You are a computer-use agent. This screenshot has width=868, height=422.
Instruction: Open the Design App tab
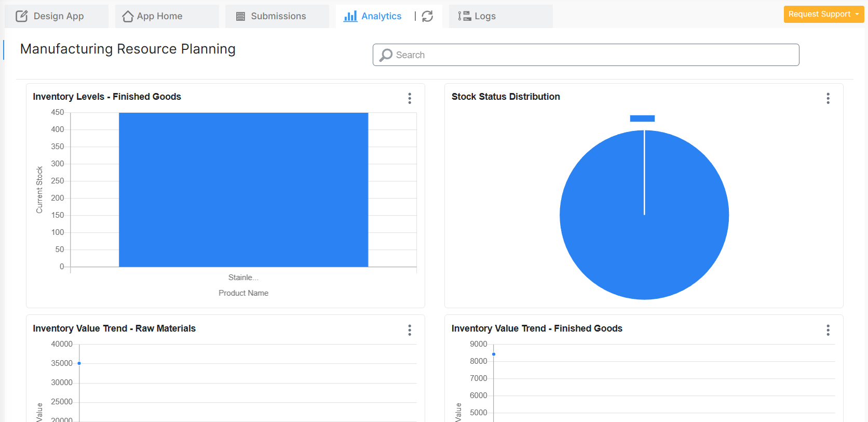coord(57,16)
